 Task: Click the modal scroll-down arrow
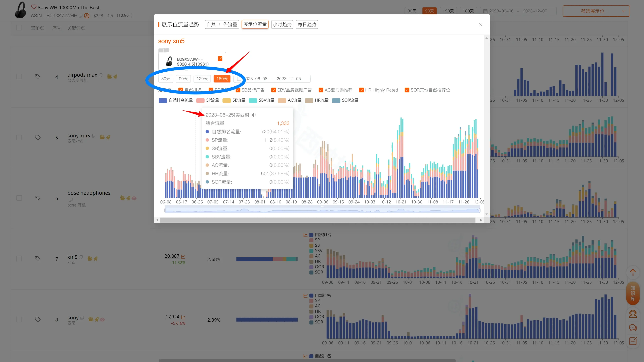pos(487,214)
